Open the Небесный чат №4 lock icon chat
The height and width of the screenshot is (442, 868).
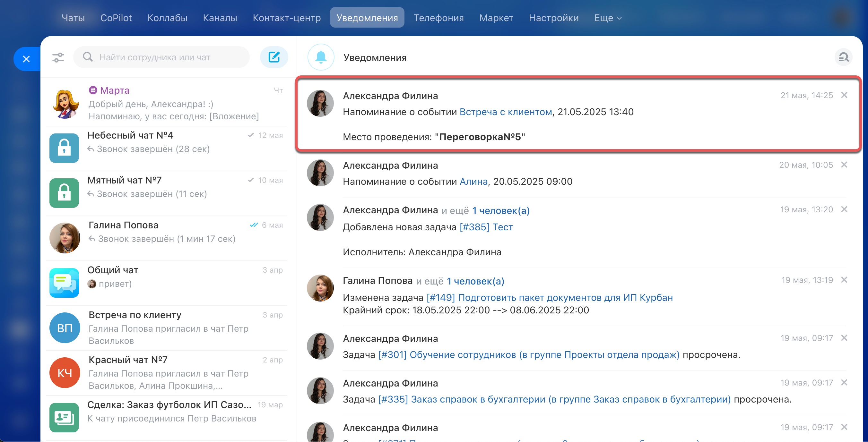pos(64,148)
